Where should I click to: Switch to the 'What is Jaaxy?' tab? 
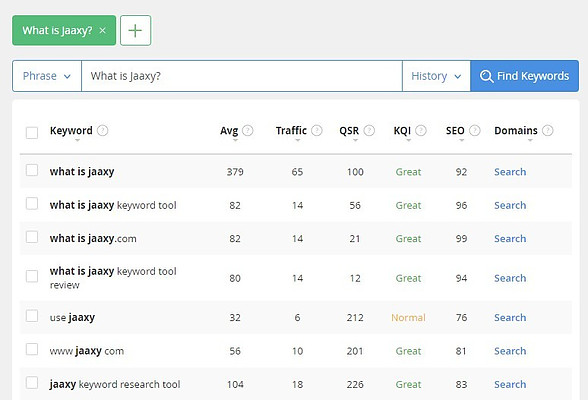click(x=57, y=30)
